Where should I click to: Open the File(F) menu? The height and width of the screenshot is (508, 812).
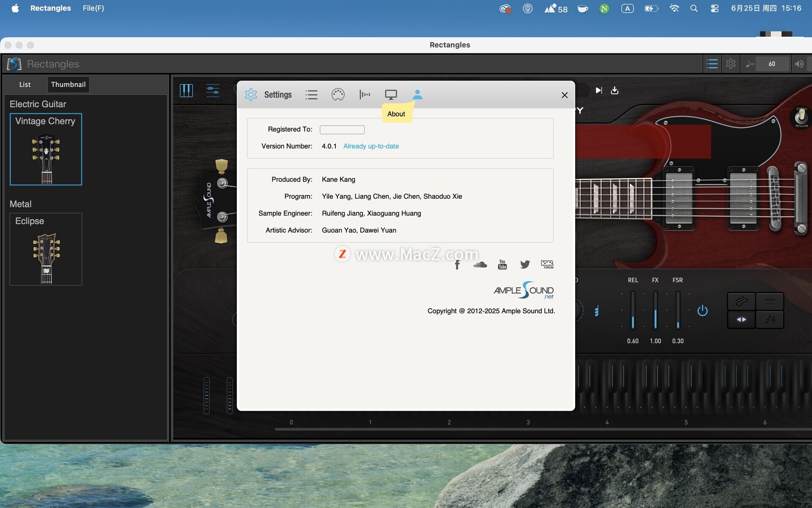point(93,8)
